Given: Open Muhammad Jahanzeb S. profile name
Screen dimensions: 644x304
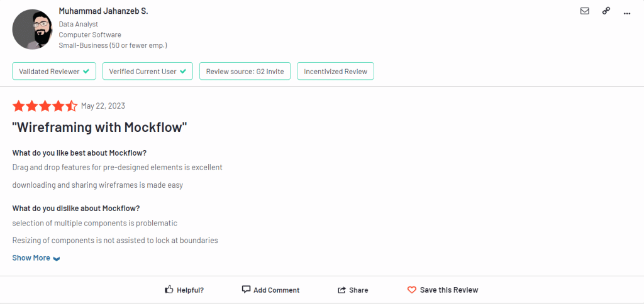Looking at the screenshot, I should pyautogui.click(x=103, y=11).
